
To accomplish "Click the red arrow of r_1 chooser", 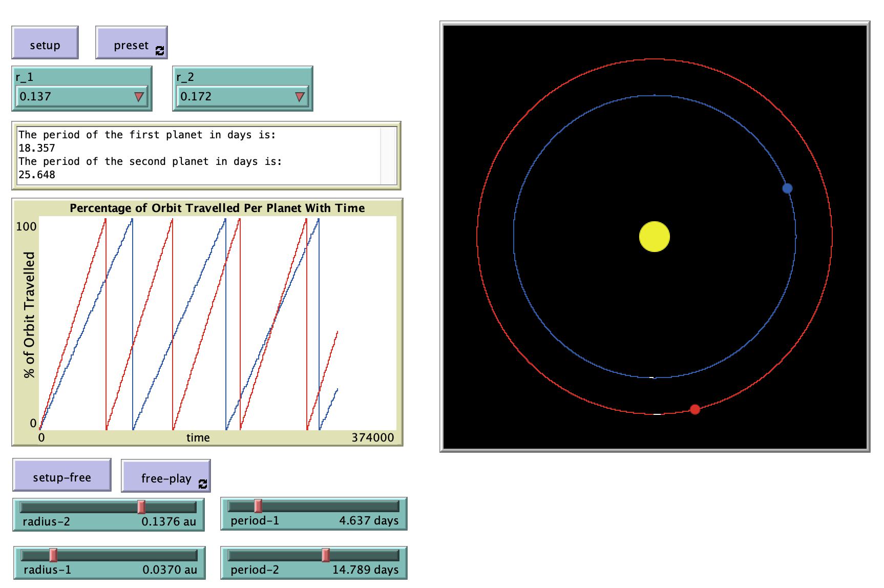I will [x=139, y=97].
